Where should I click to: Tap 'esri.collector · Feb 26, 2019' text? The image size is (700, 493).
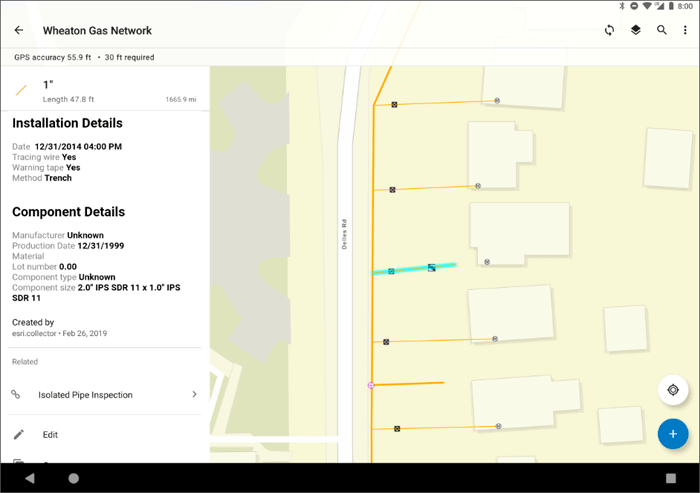(x=59, y=334)
